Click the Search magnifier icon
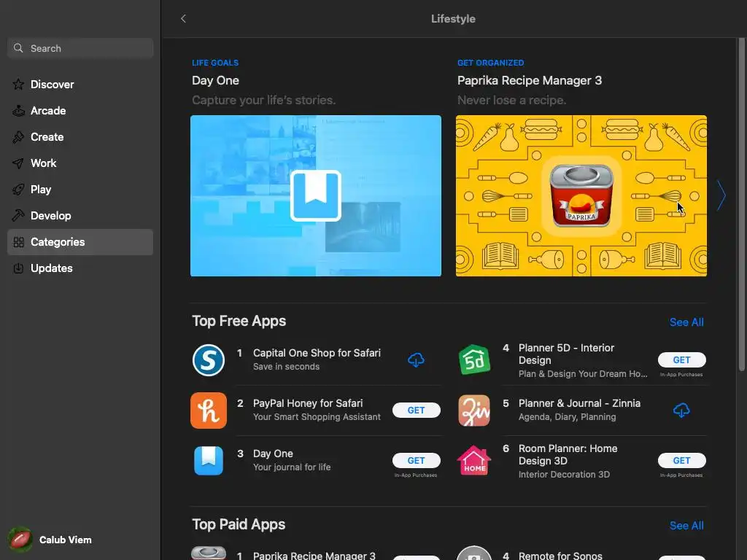The height and width of the screenshot is (560, 747). click(18, 48)
